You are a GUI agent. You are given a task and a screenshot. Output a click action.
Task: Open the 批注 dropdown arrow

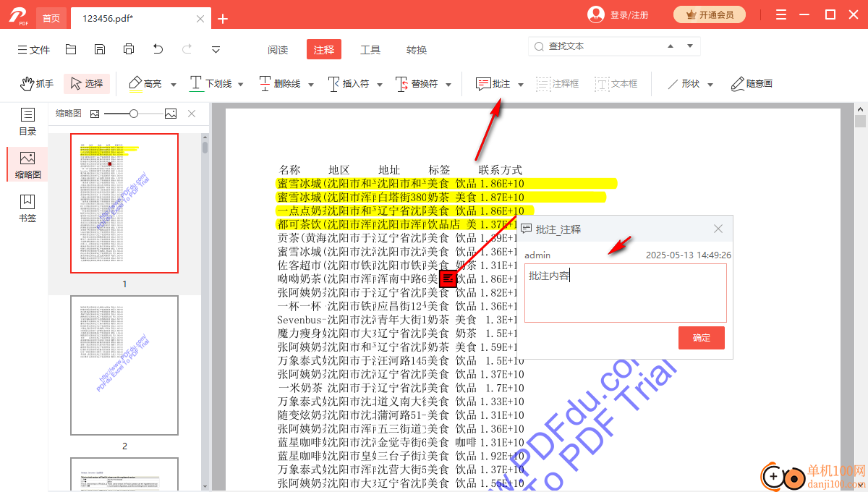point(521,85)
